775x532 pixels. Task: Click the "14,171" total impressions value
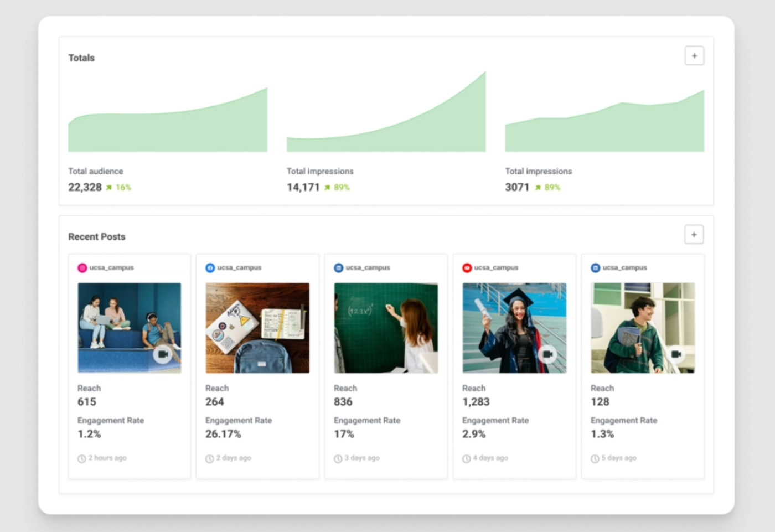(x=303, y=188)
